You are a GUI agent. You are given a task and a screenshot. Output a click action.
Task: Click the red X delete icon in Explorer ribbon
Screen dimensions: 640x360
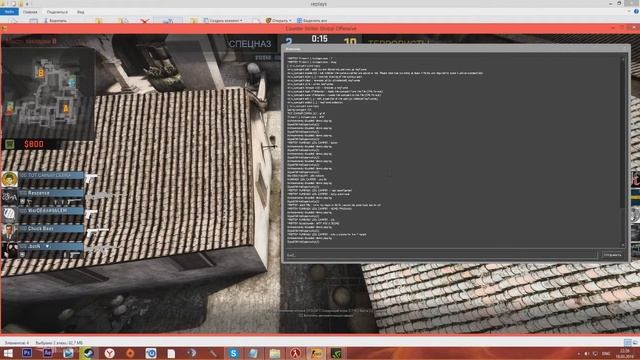(x=144, y=20)
